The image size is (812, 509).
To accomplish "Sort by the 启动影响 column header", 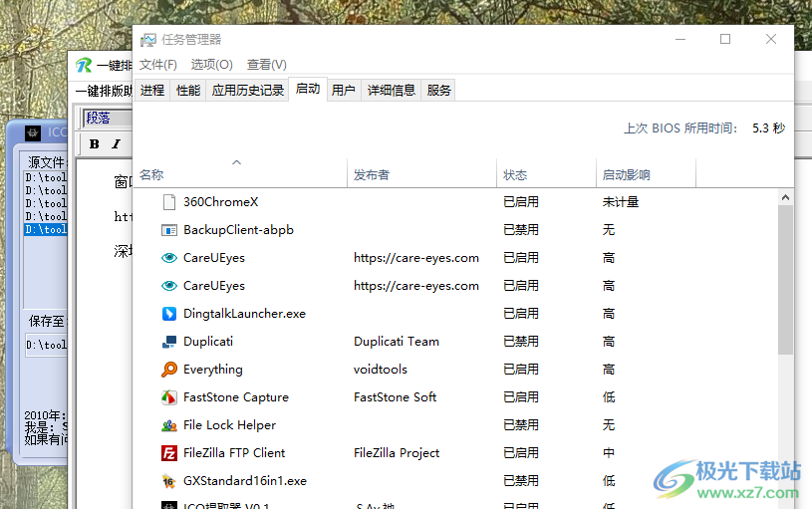I will 646,174.
